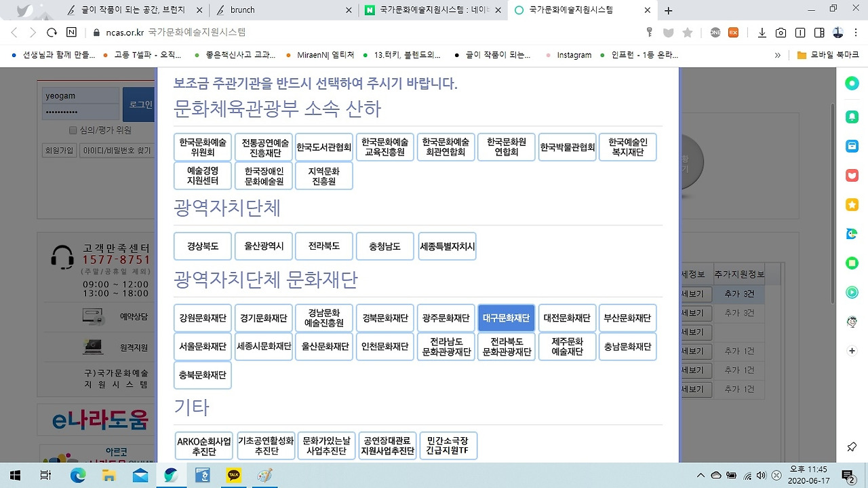Open Instagram bookmark
The image size is (868, 488).
[568, 55]
